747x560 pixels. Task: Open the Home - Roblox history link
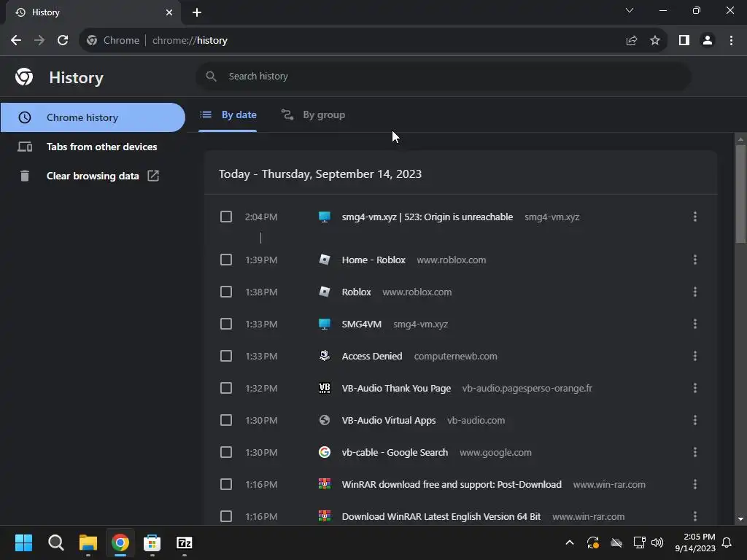coord(373,260)
